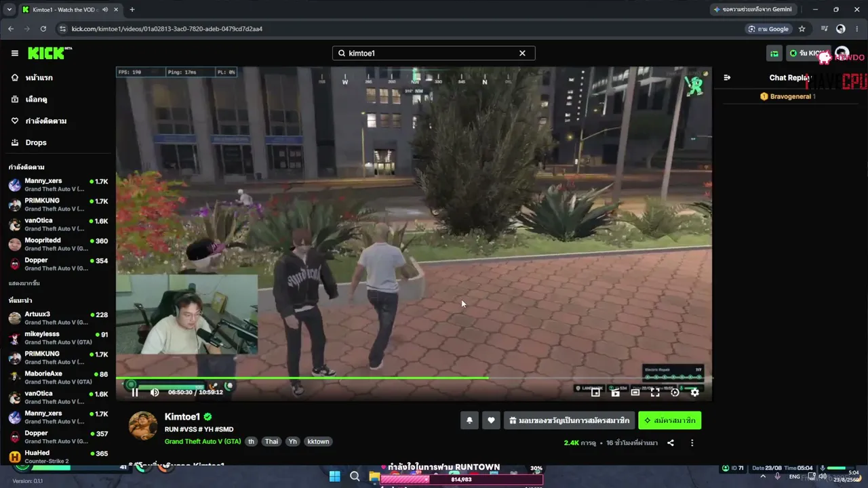This screenshot has width=868, height=488.
Task: Open the Kick sidebar hamburger menu
Action: 14,54
